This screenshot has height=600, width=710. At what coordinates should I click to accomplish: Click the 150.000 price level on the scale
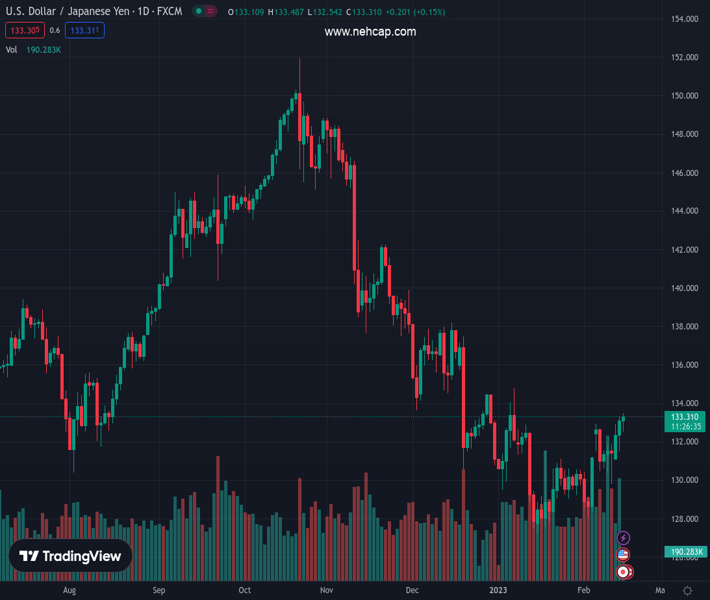point(684,96)
